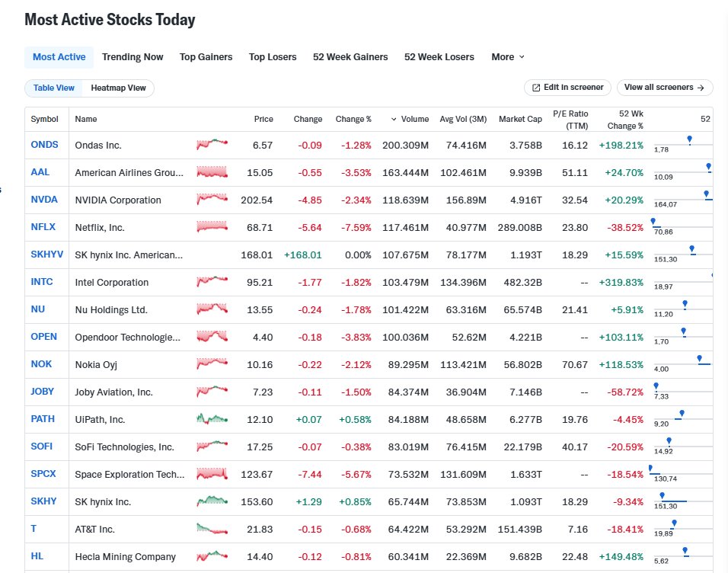Open 52 Week Gainers tab
The height and width of the screenshot is (573, 728).
point(350,57)
